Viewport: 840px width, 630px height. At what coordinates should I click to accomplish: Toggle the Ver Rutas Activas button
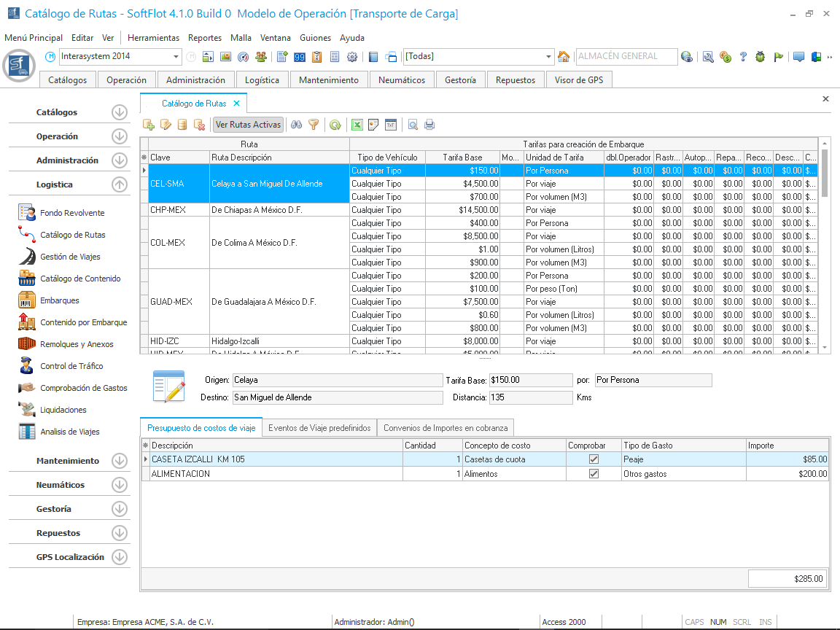(248, 125)
